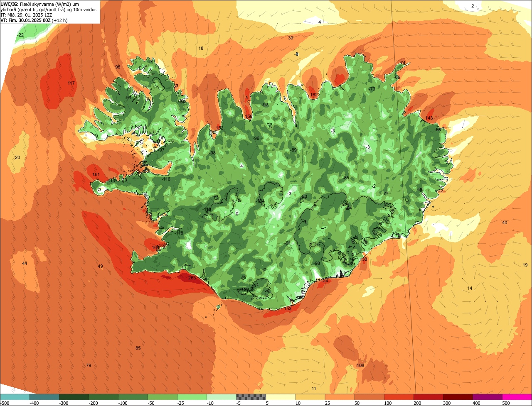Click the 50 burnt orange legend swatch
Screen dimensions: 532x406
(x=369, y=397)
